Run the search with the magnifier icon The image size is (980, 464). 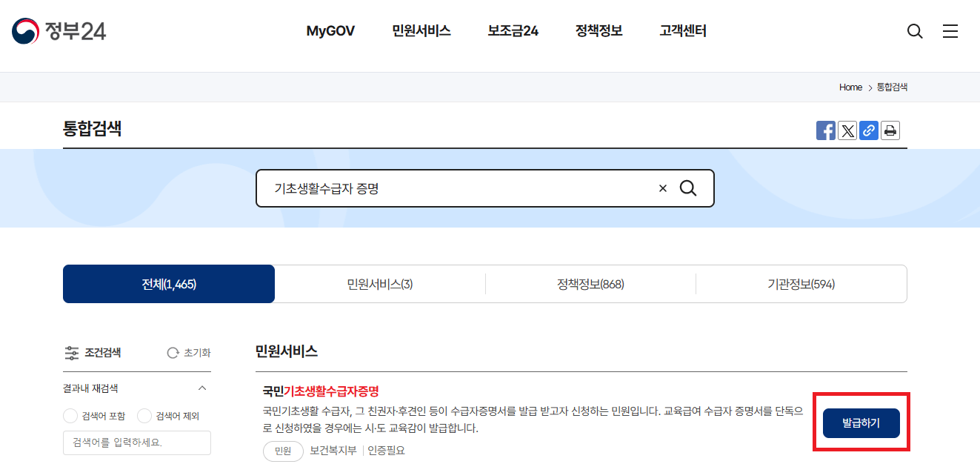pos(688,188)
